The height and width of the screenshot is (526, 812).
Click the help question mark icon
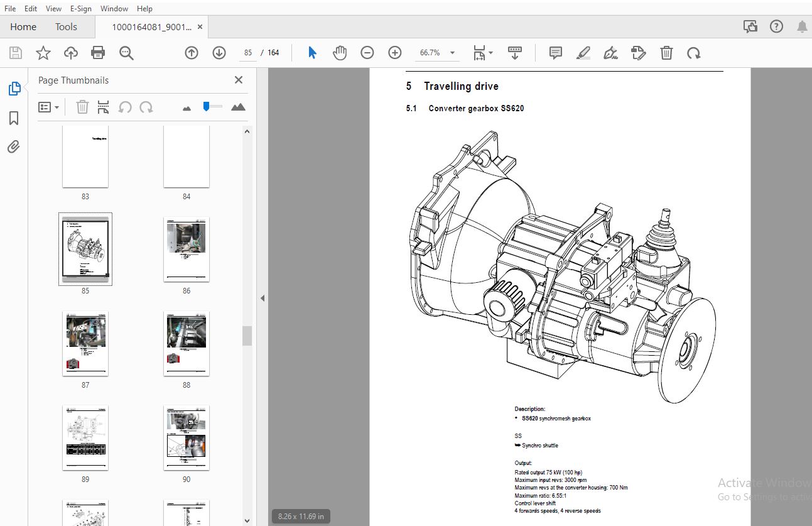point(776,26)
